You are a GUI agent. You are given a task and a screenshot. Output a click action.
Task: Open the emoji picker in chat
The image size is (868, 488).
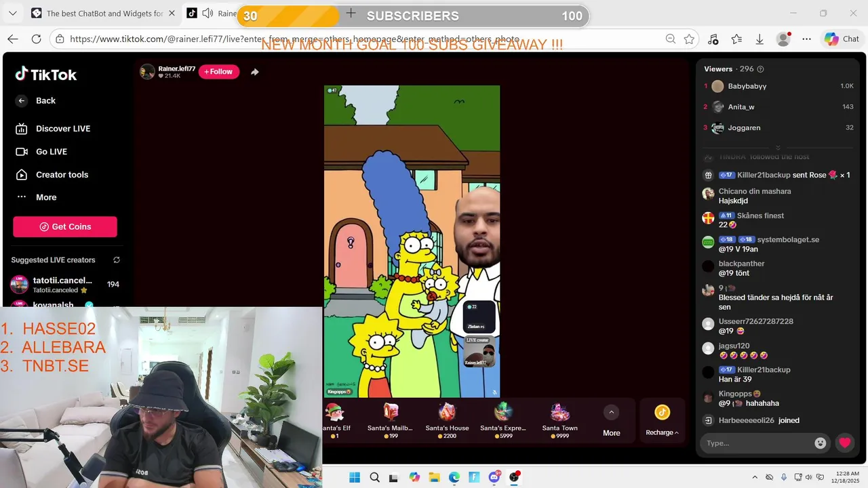click(x=821, y=443)
